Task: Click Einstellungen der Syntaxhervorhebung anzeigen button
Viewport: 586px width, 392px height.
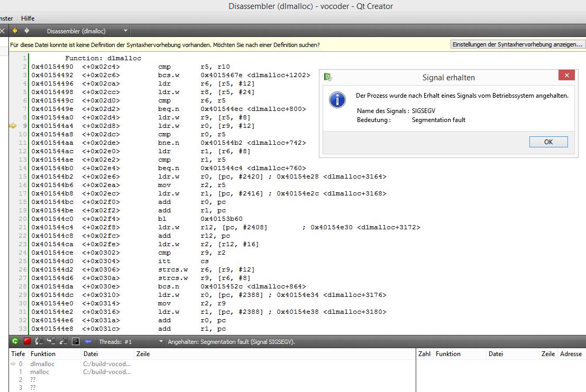Action: pyautogui.click(x=517, y=45)
